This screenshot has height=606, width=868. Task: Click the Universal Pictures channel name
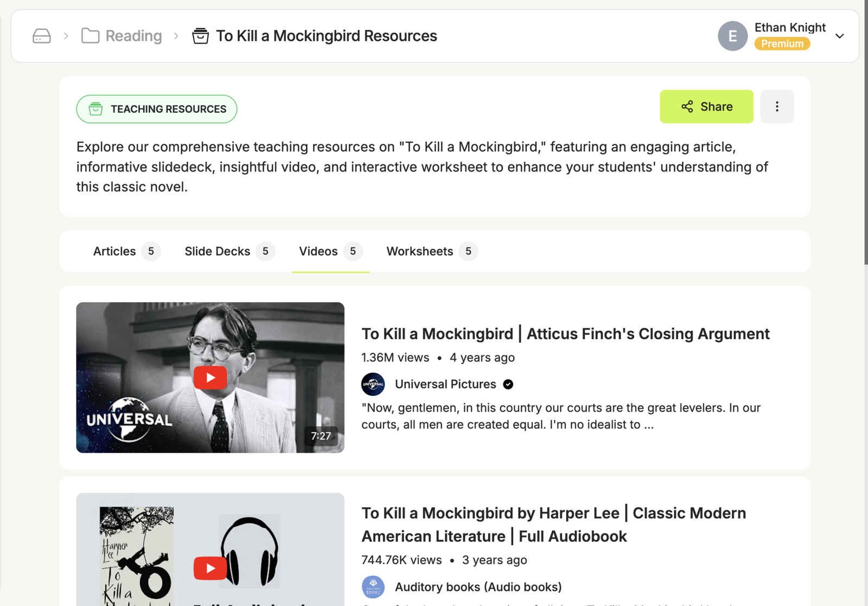pyautogui.click(x=445, y=384)
